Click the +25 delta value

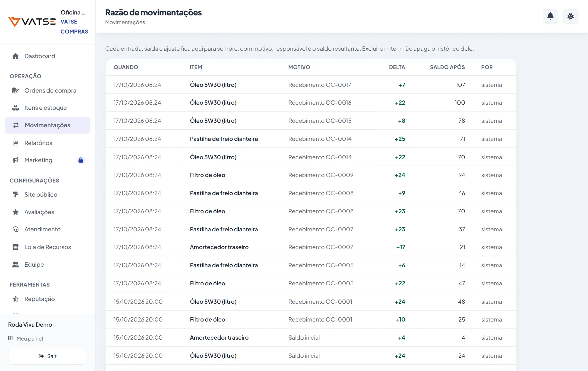click(400, 139)
